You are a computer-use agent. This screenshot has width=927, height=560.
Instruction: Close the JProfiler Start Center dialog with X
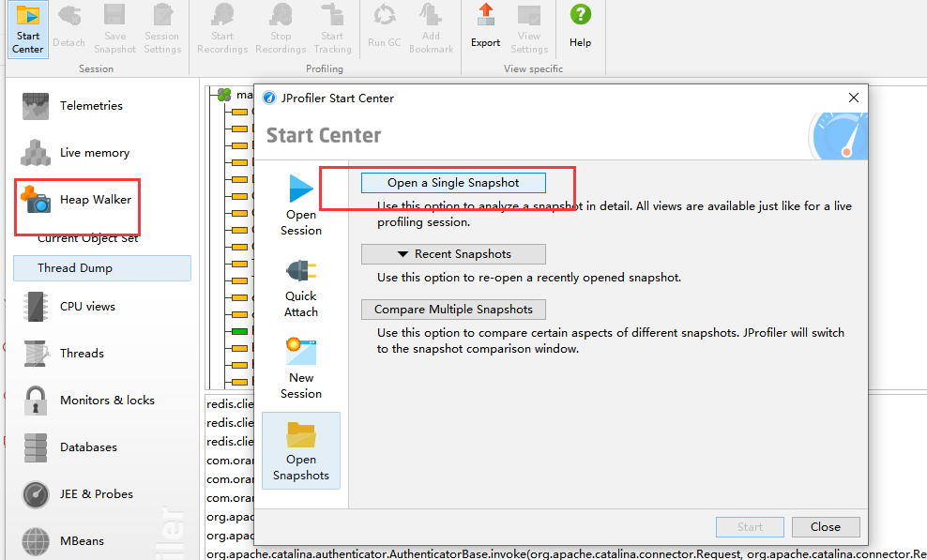pyautogui.click(x=854, y=98)
